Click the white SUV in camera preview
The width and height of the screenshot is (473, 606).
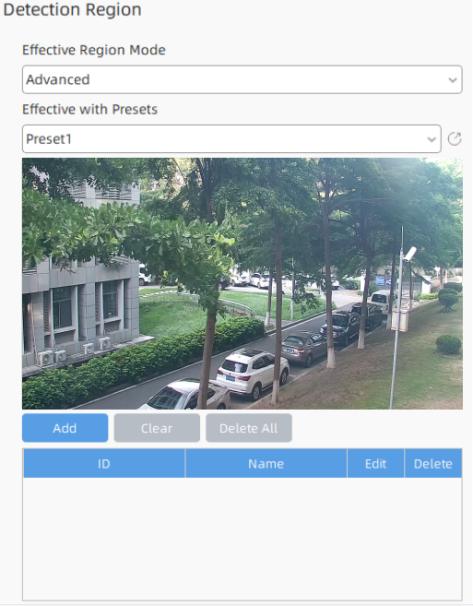(x=252, y=373)
